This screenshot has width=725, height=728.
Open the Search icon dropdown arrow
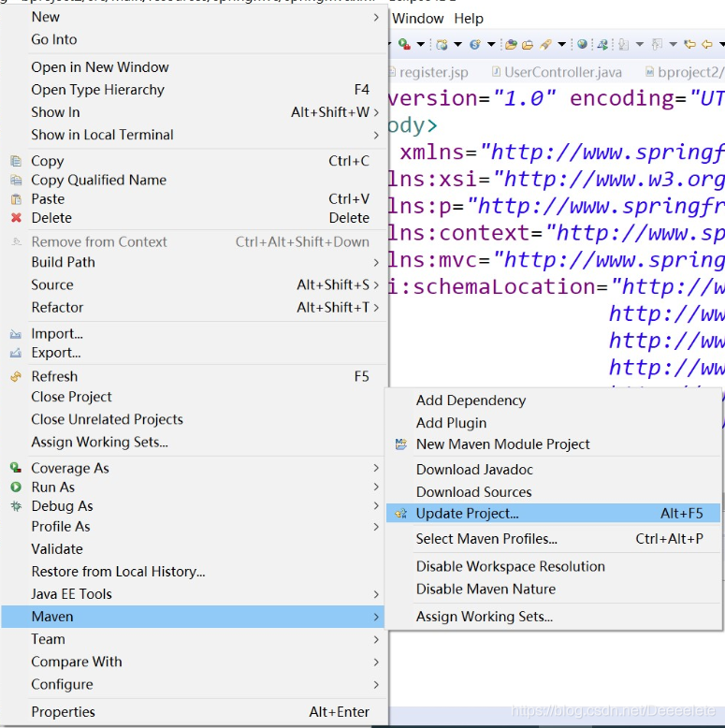click(561, 44)
